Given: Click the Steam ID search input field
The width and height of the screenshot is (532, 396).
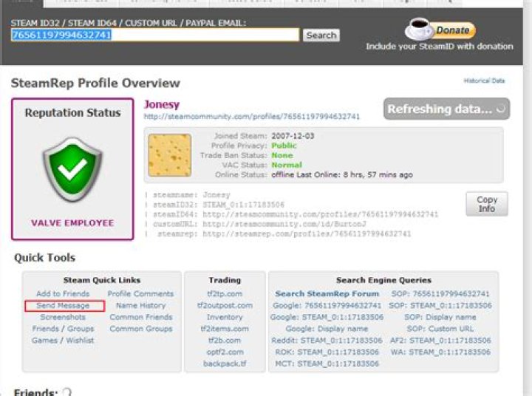Looking at the screenshot, I should coord(154,35).
